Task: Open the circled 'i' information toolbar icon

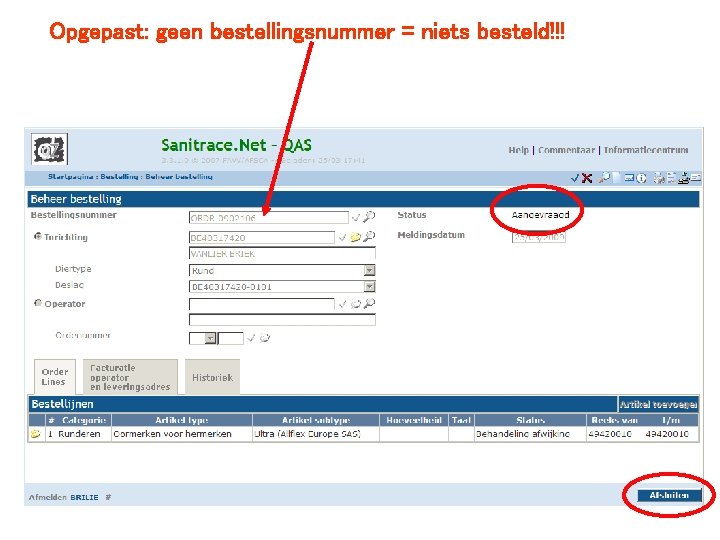Action: 641,178
